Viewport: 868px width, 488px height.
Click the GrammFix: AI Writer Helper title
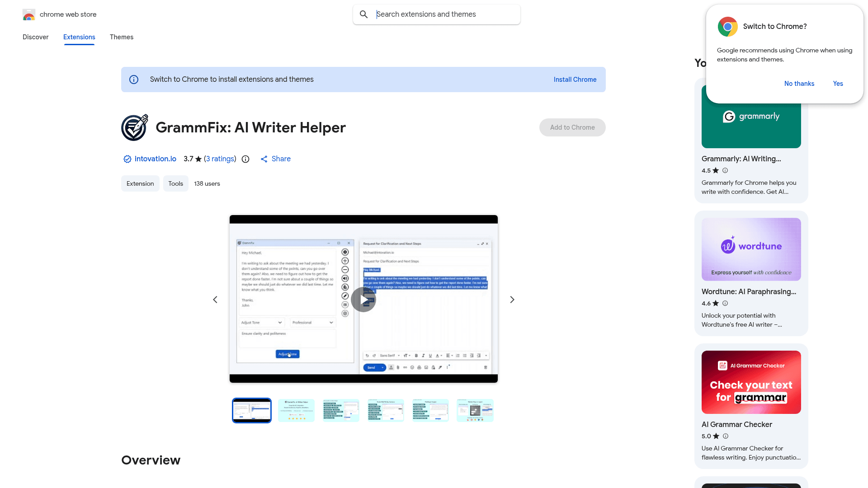click(251, 127)
